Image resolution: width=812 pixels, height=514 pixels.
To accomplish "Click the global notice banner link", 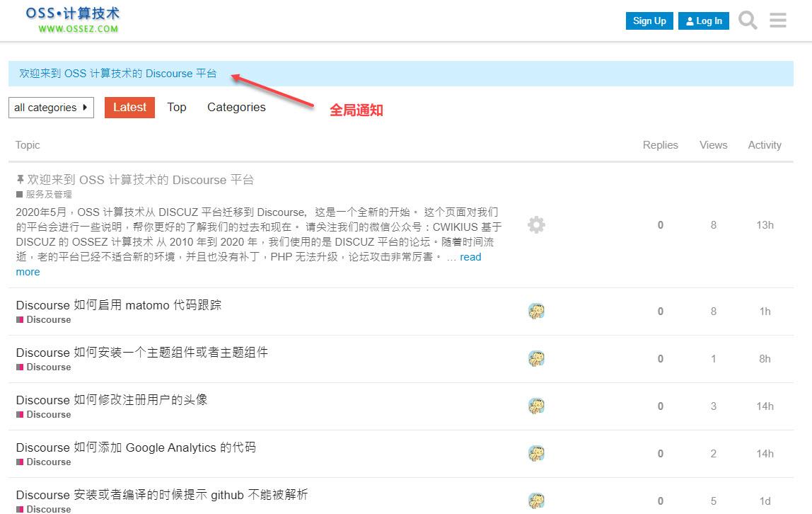I will pyautogui.click(x=118, y=74).
